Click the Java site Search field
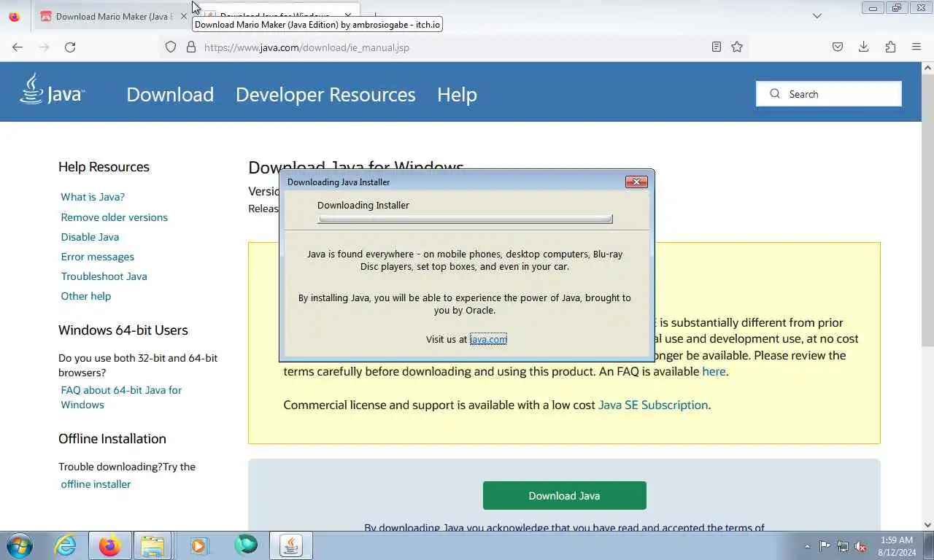Image resolution: width=934 pixels, height=560 pixels. coord(829,94)
